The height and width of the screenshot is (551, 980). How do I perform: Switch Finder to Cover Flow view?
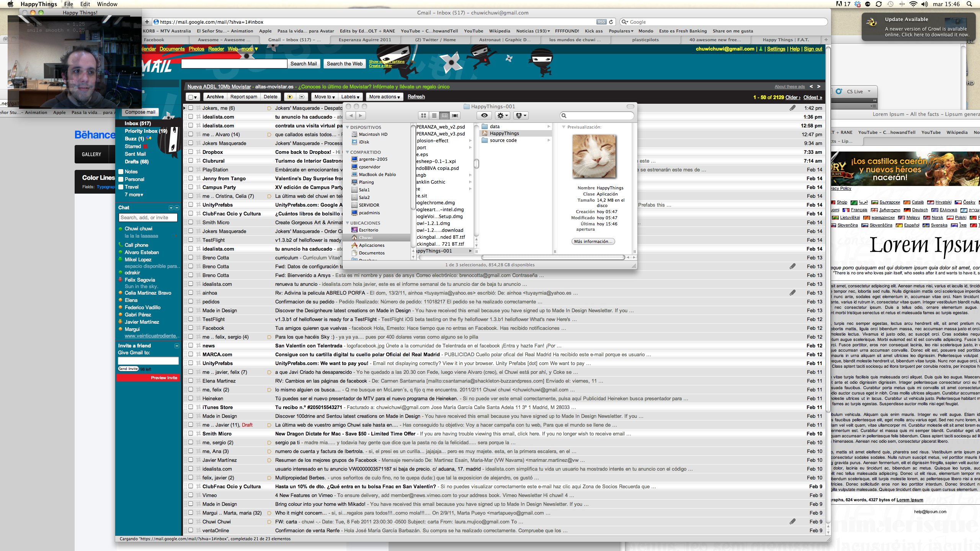click(x=455, y=115)
